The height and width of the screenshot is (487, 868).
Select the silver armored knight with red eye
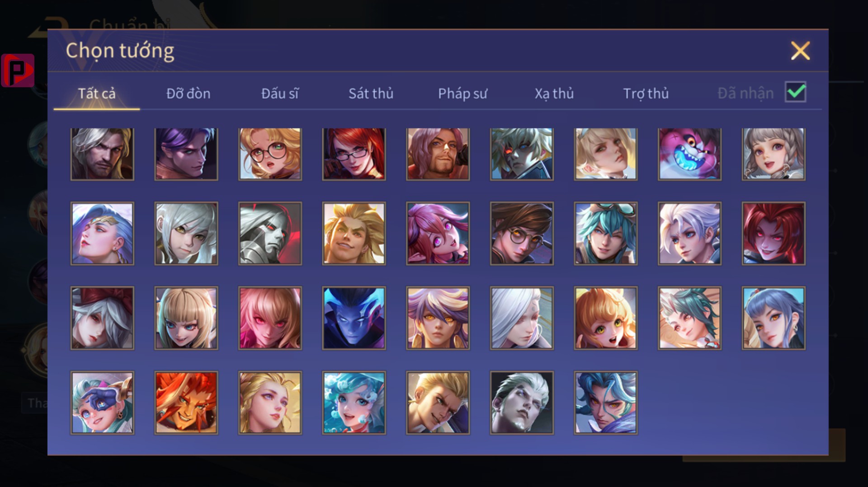(x=270, y=233)
